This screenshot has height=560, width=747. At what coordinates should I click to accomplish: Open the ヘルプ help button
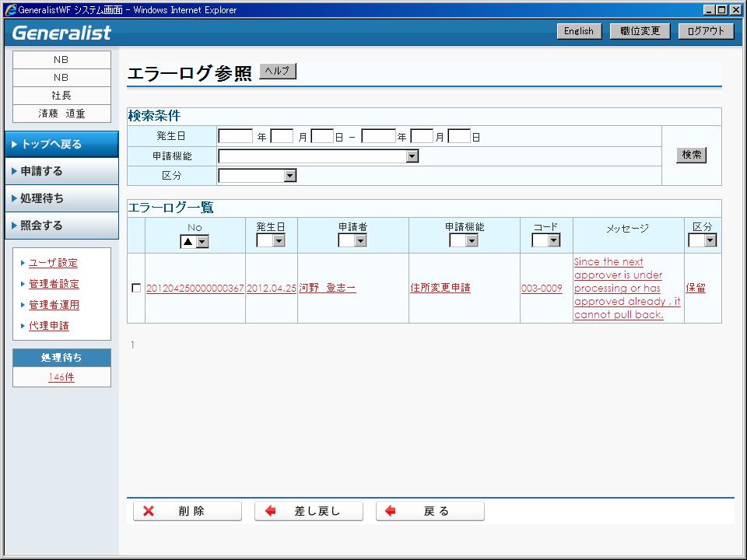(277, 71)
